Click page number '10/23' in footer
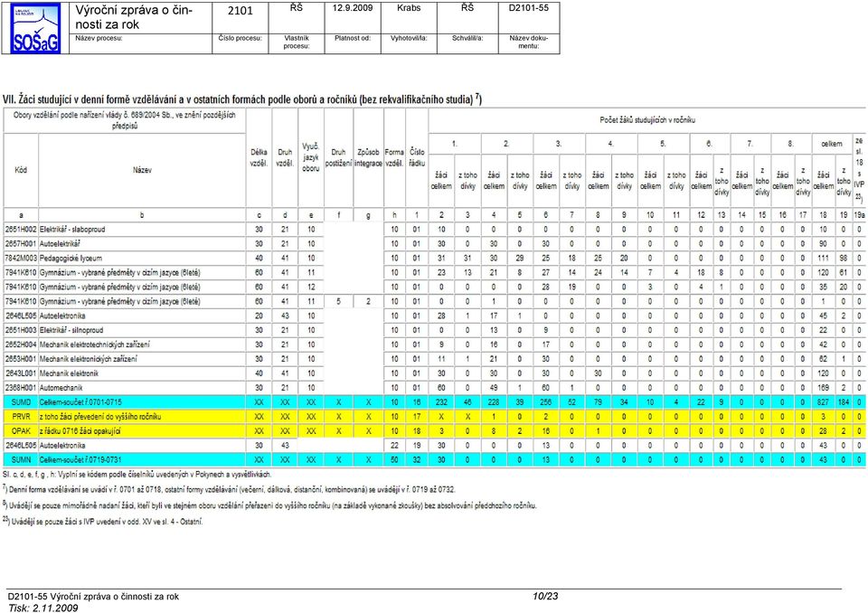 (544, 597)
